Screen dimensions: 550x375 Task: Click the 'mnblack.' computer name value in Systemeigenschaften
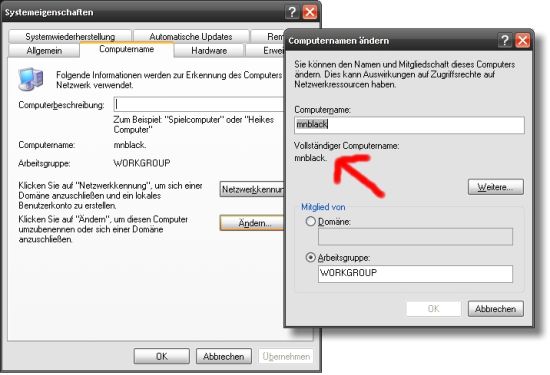[129, 145]
